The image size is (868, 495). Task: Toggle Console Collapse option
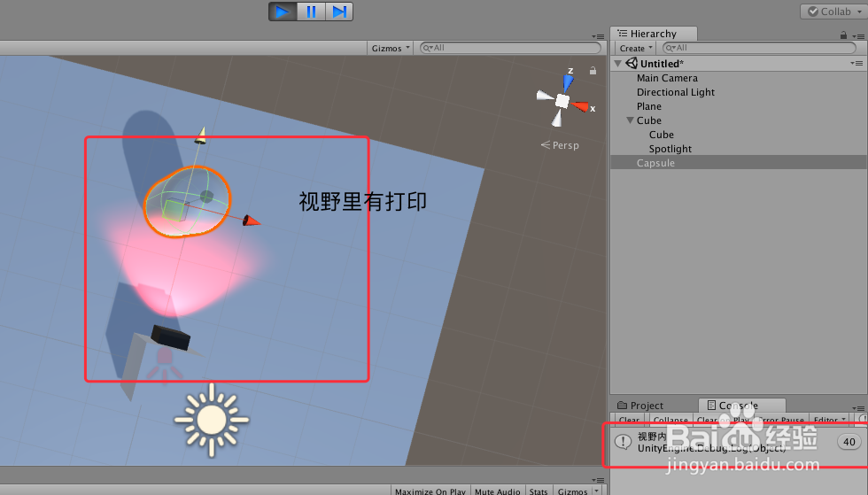(x=670, y=420)
